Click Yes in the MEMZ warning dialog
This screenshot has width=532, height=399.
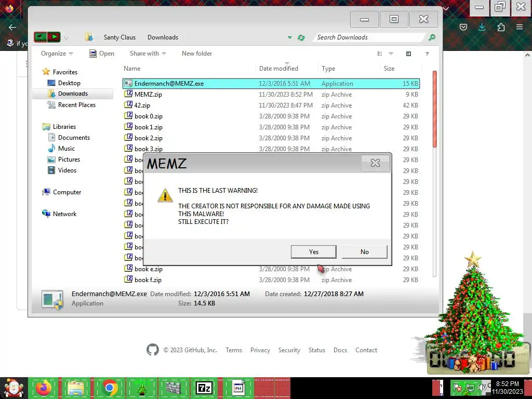click(x=313, y=252)
